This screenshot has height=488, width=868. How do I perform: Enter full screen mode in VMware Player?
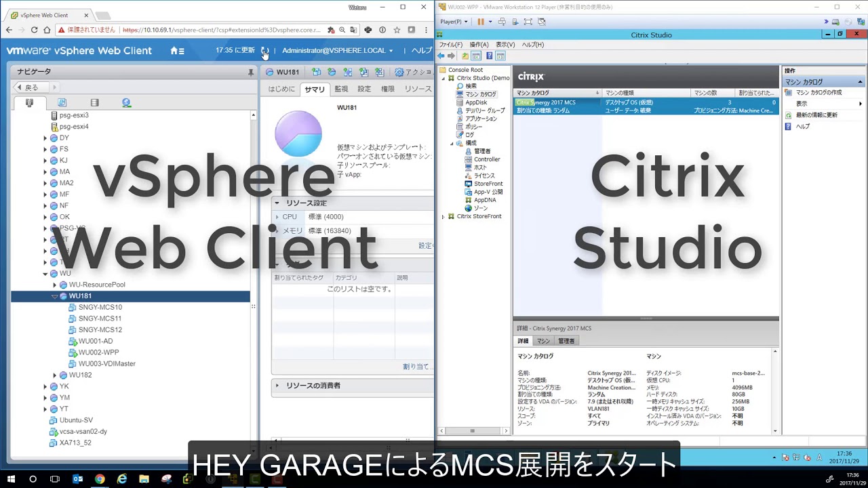(528, 22)
